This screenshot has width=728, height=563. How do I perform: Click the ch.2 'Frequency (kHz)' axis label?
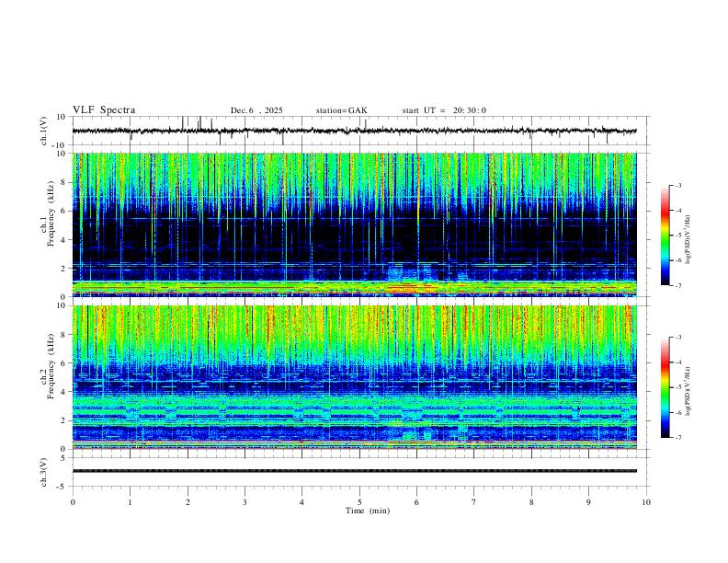[51, 366]
